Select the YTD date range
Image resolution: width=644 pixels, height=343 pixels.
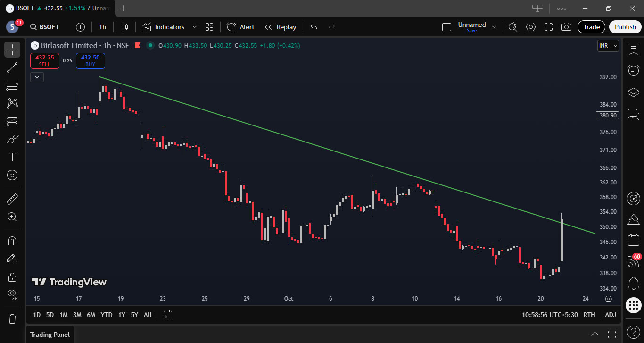tap(107, 315)
